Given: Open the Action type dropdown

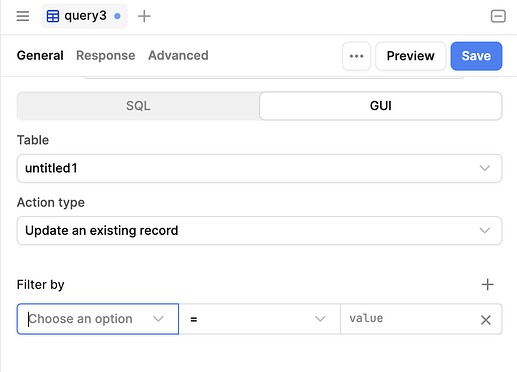Looking at the screenshot, I should tap(259, 231).
